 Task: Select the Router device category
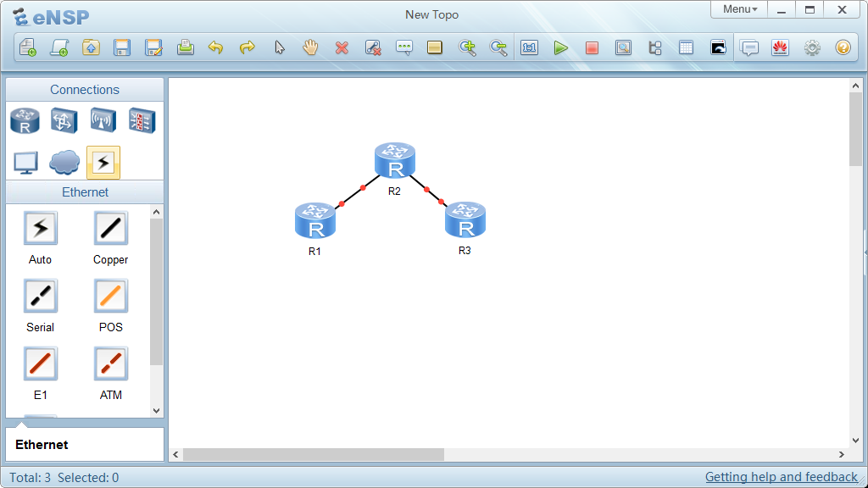point(25,120)
